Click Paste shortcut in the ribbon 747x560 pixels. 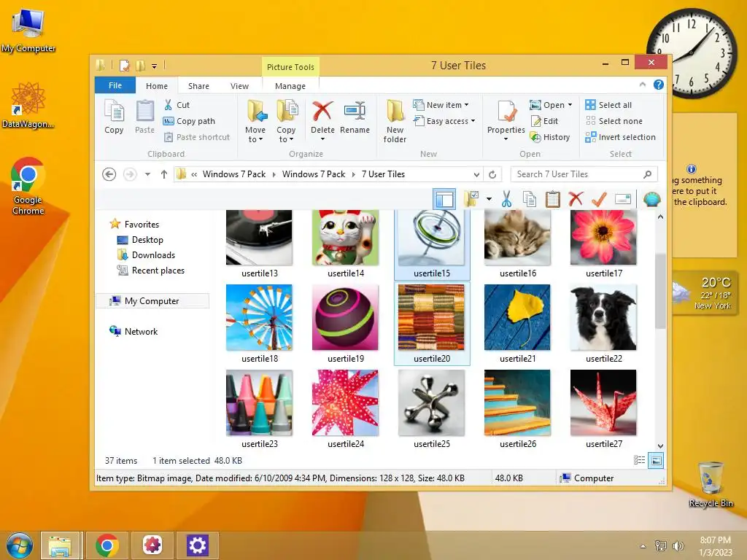coord(197,137)
